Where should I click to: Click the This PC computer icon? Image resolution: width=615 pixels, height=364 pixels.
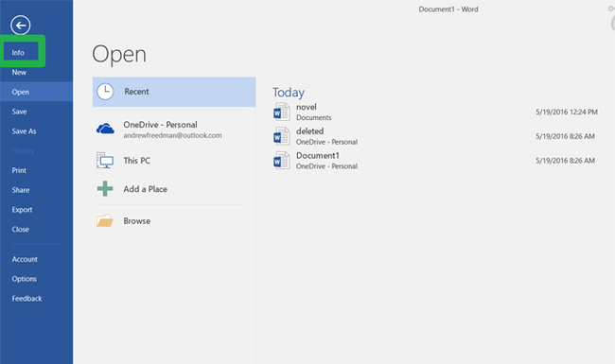(105, 160)
